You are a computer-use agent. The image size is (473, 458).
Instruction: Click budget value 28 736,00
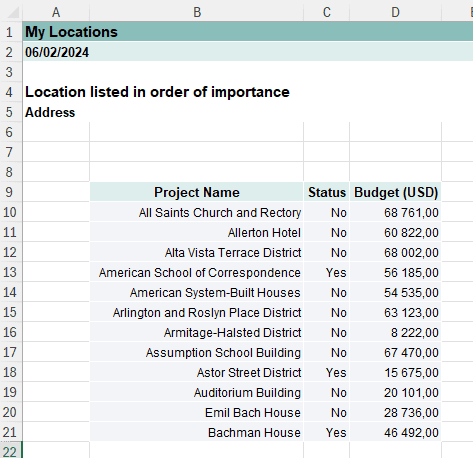395,412
